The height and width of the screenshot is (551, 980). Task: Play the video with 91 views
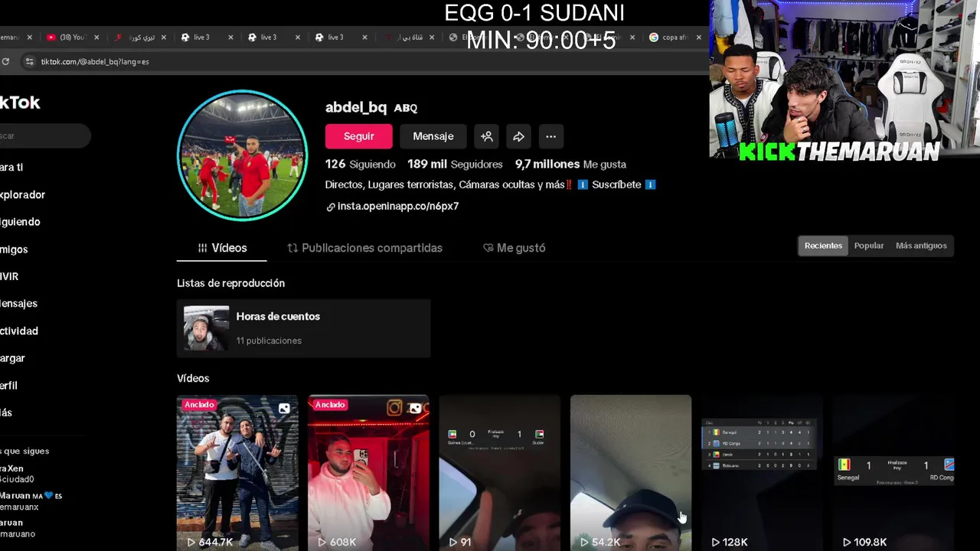(500, 473)
